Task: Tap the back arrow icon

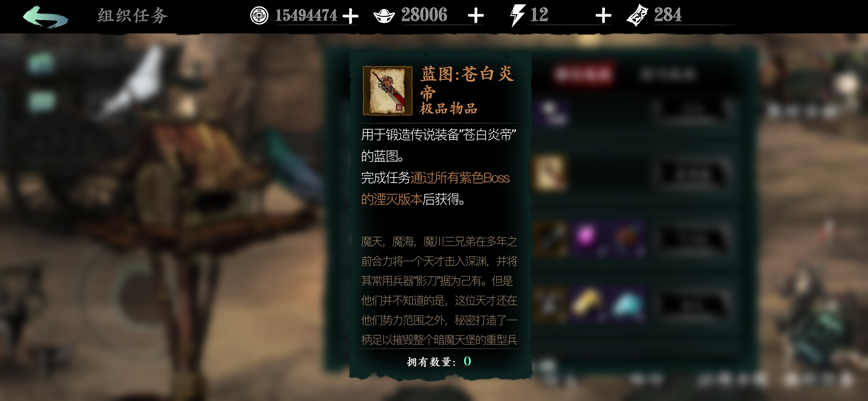Action: coord(45,17)
